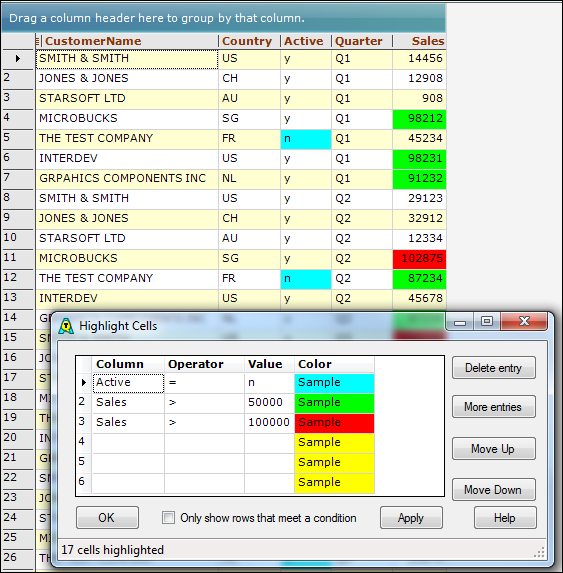Viewport: 563px width, 573px height.
Task: Click the dialog's Column header
Action: (128, 364)
